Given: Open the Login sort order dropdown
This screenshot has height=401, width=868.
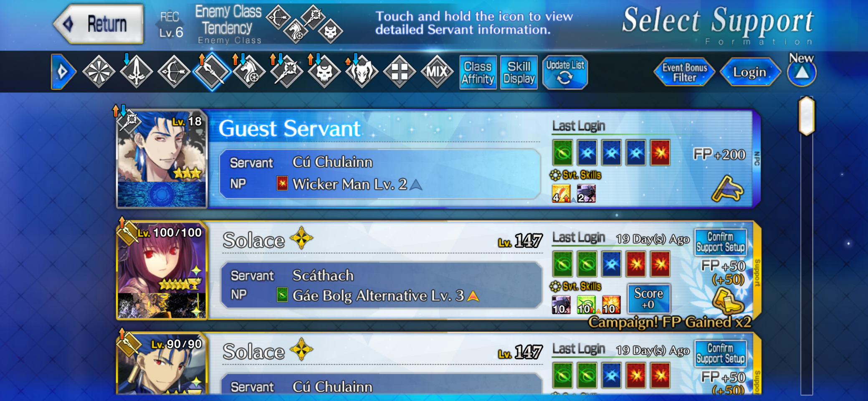Looking at the screenshot, I should pos(750,72).
